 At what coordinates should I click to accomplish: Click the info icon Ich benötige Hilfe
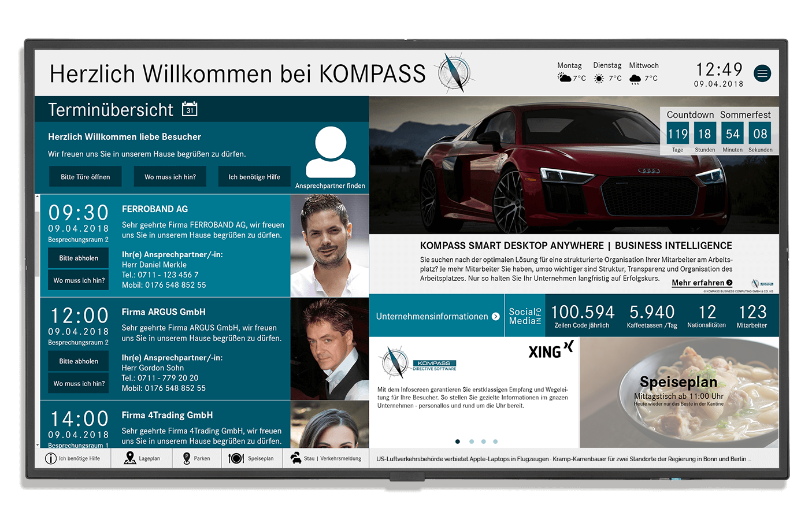(51, 458)
